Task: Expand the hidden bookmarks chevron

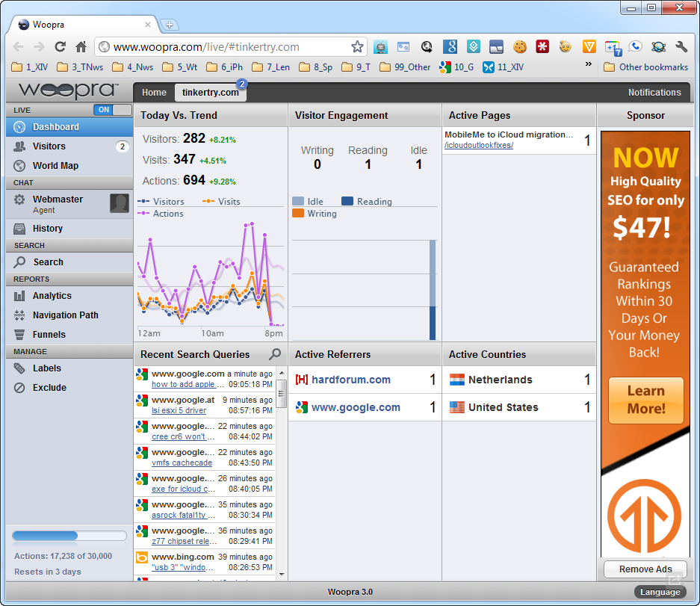Action: (x=589, y=64)
